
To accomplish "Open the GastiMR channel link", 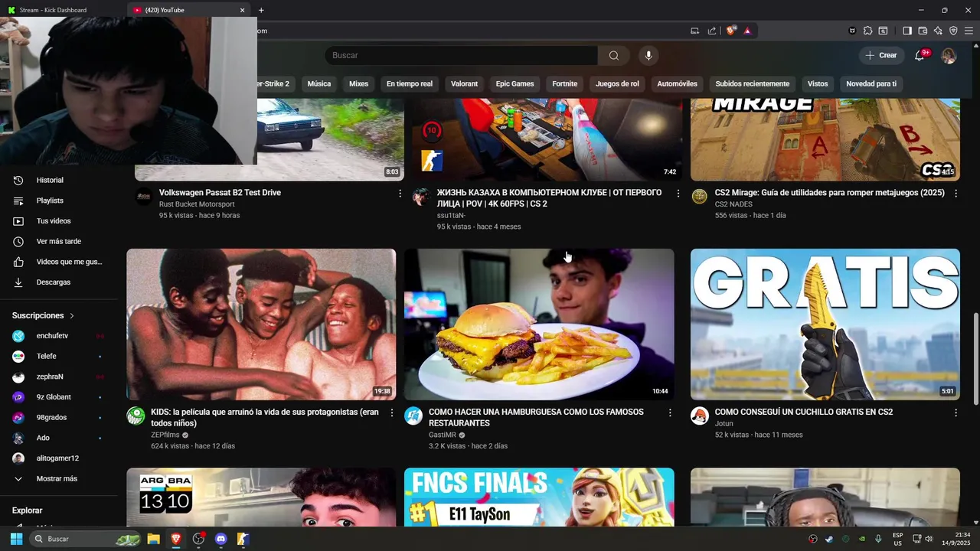I will point(443,435).
